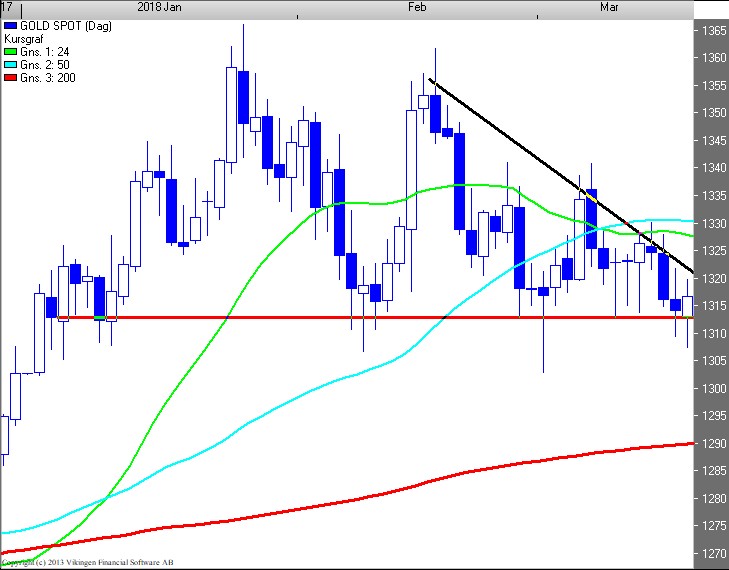The height and width of the screenshot is (570, 729).
Task: Click the red Gns. 3 legend swatch
Action: tap(11, 77)
